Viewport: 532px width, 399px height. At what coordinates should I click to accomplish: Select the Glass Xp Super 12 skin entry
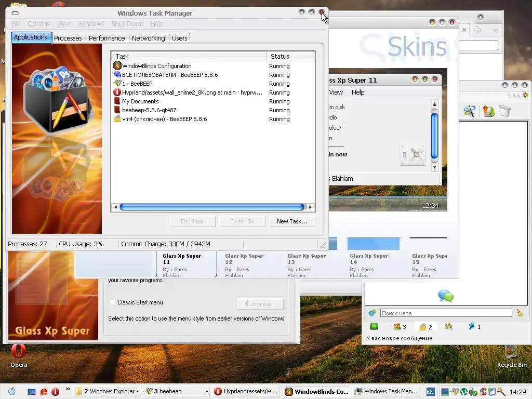pos(245,264)
